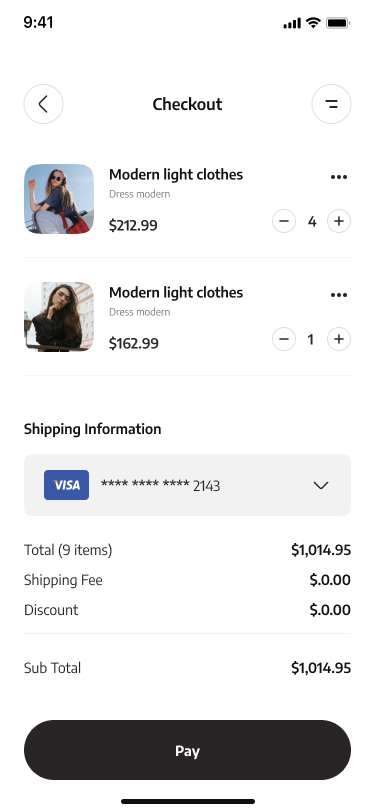Tap the Wi-Fi status icon
This screenshot has width=375, height=812.
click(x=313, y=23)
